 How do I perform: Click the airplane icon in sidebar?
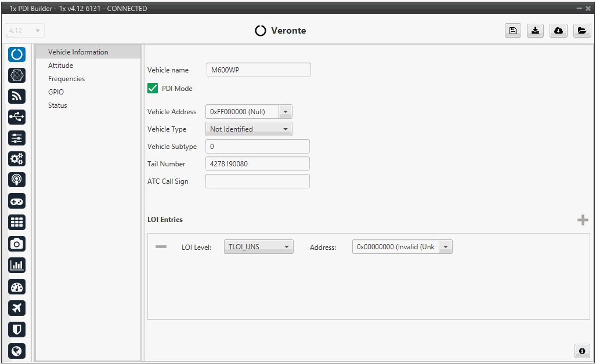(17, 308)
